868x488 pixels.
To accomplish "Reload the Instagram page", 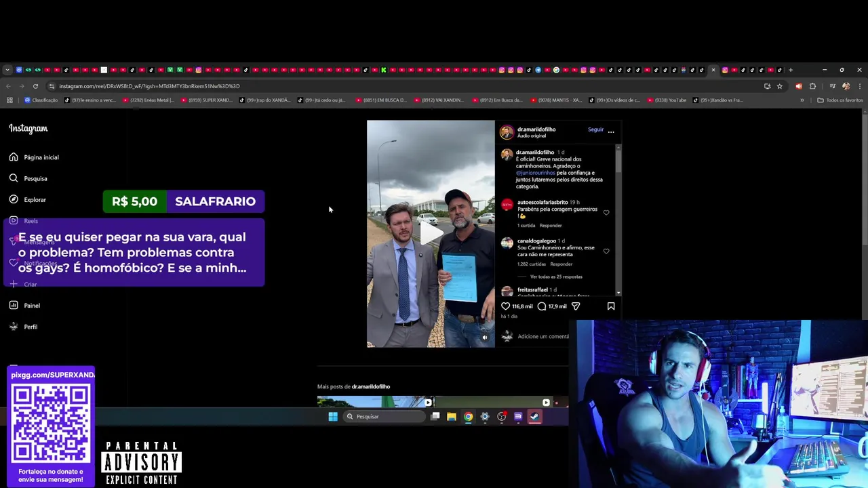I will point(35,86).
